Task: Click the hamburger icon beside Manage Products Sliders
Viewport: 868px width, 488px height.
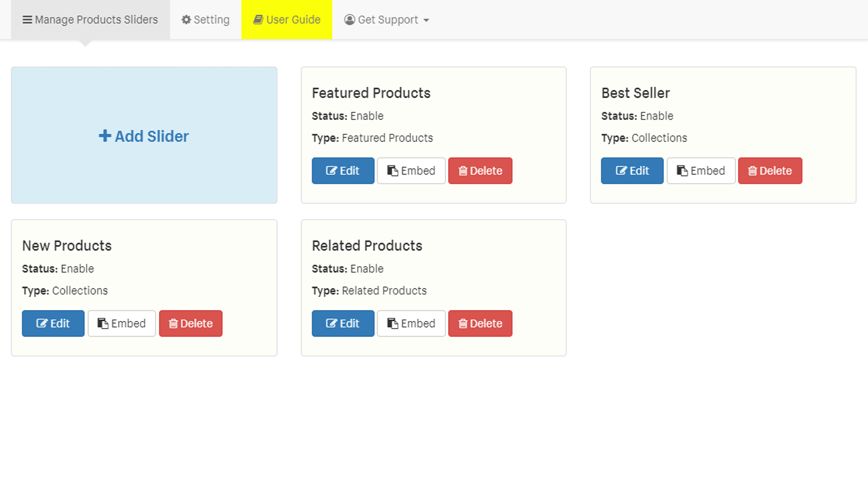Action: pyautogui.click(x=27, y=20)
